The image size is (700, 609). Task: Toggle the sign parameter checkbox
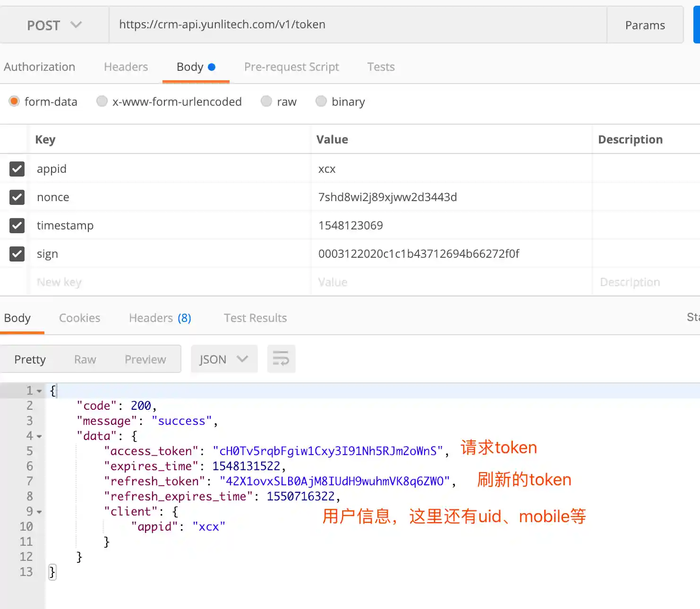(x=17, y=254)
